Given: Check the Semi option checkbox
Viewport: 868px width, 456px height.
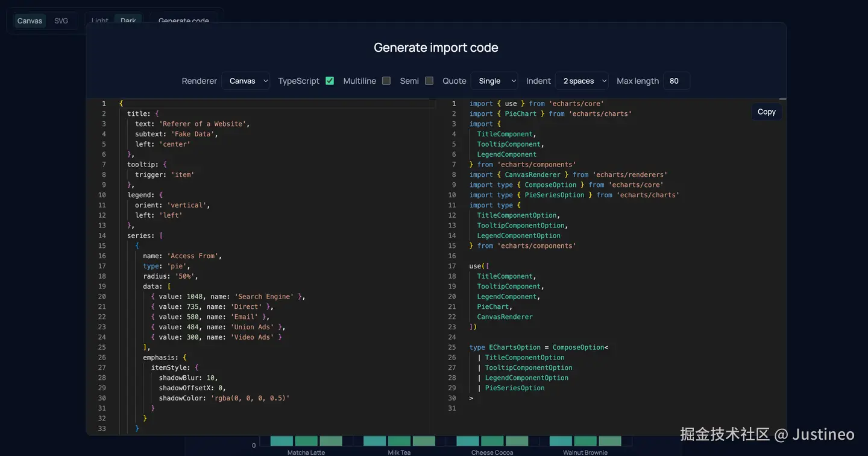Looking at the screenshot, I should (429, 81).
